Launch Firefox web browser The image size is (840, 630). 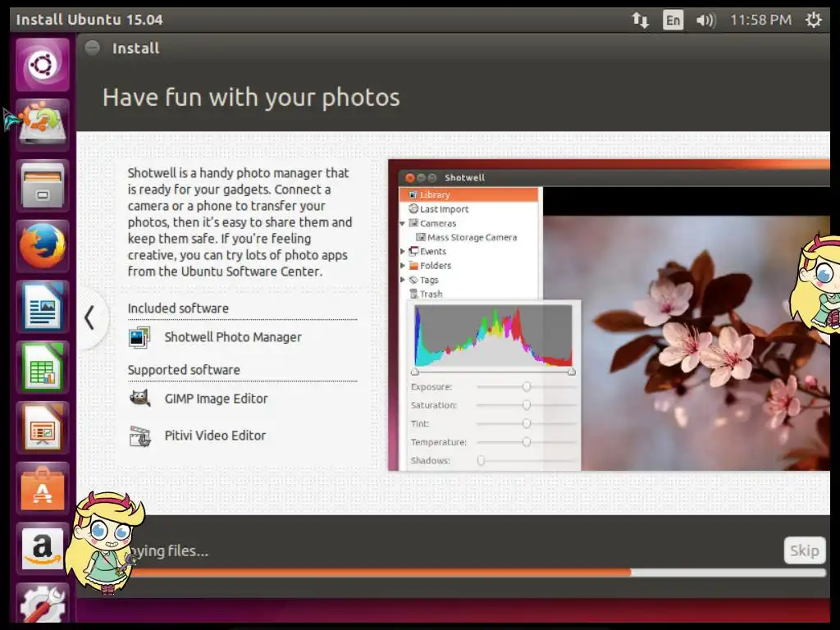tap(43, 246)
